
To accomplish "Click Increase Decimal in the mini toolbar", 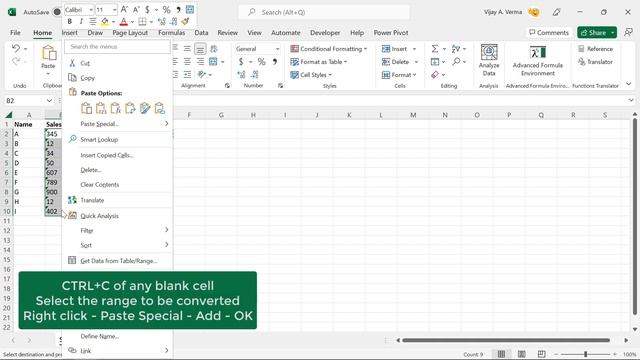I will click(162, 21).
